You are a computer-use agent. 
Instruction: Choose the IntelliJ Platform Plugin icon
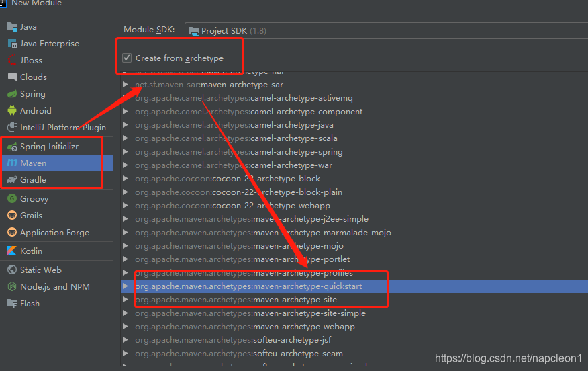point(12,127)
